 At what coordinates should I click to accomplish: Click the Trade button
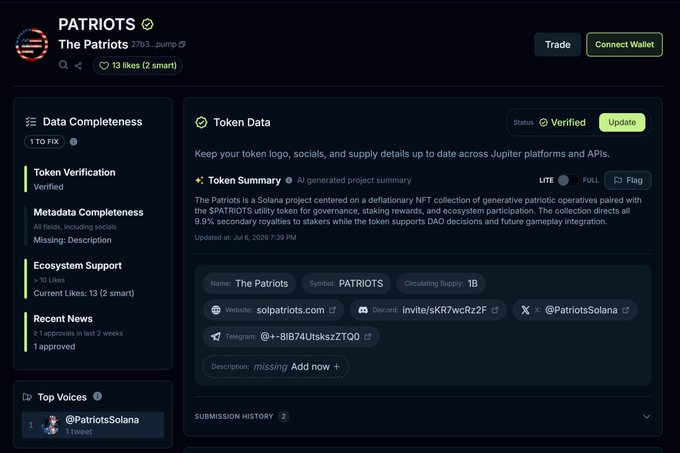pos(557,45)
